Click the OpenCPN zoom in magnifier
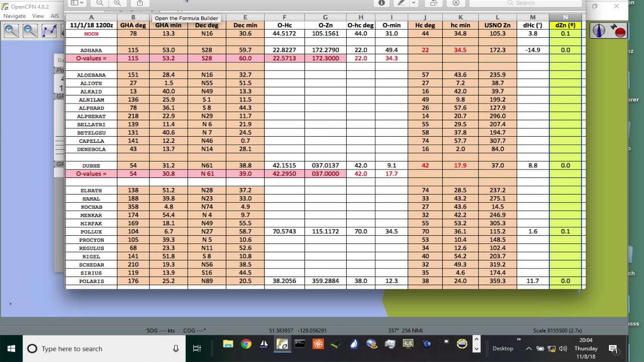Screen dimensions: 644x362 10,31
